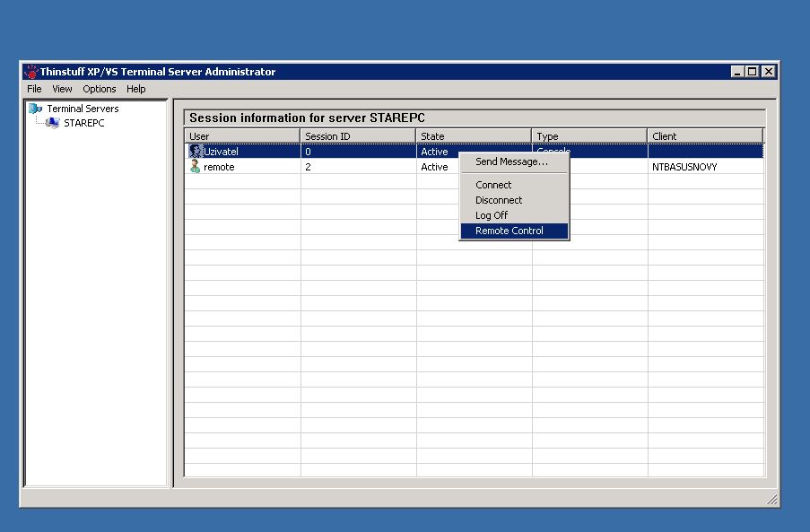Click the remote user avatar icon
Screen dimensions: 810x532
point(195,166)
